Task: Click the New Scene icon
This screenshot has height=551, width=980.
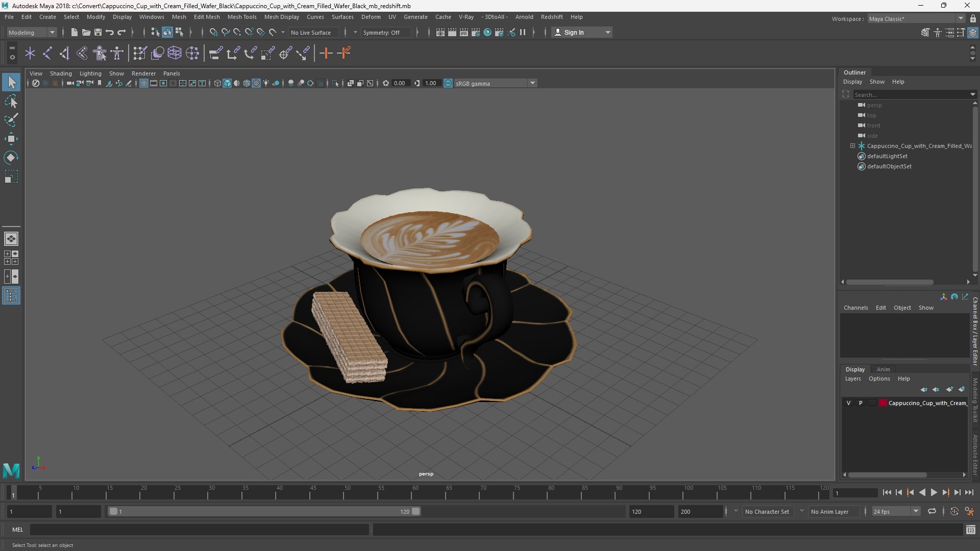Action: 74,32
